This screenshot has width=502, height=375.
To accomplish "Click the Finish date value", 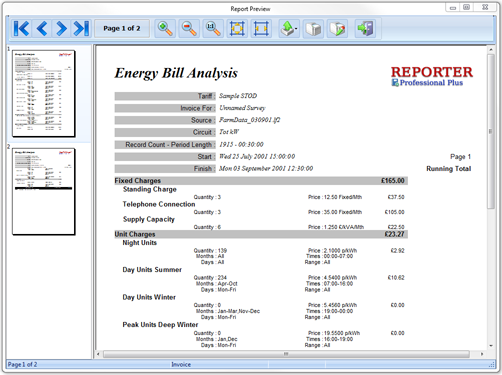I will [x=266, y=169].
